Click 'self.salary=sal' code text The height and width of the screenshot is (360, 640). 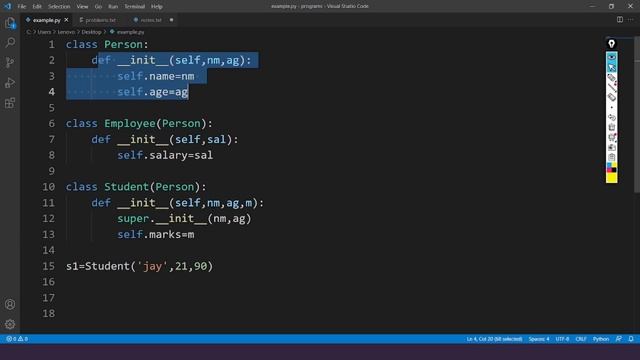click(x=165, y=155)
